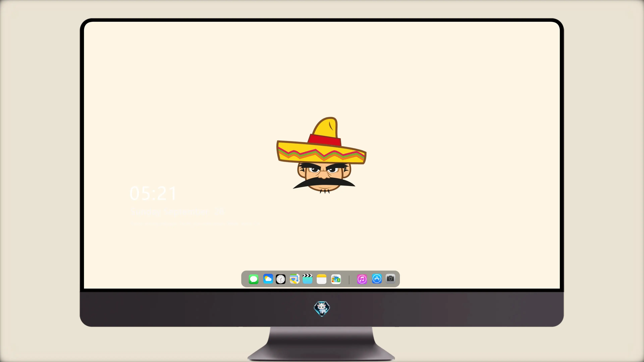Open the Notes app in the dock
644x362 pixels.
pos(321,279)
